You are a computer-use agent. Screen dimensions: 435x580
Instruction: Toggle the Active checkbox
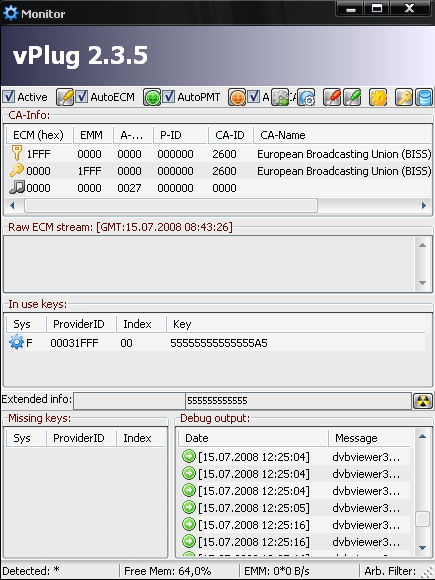coord(9,97)
